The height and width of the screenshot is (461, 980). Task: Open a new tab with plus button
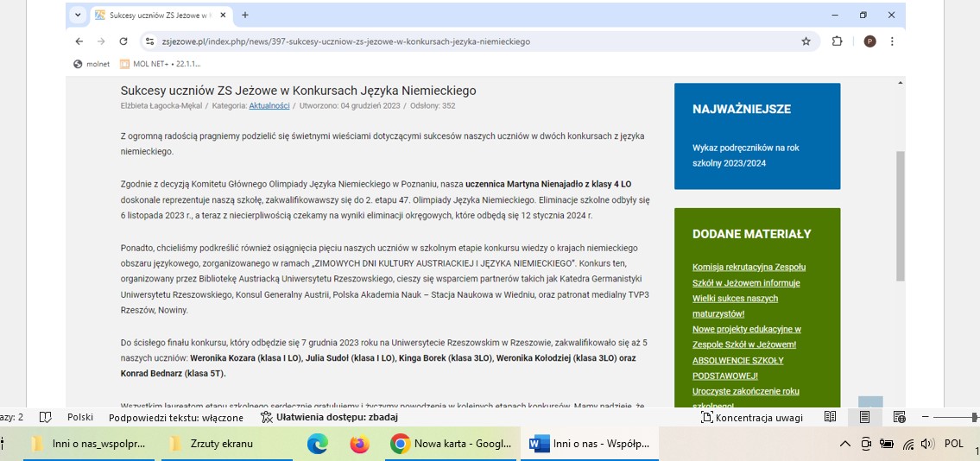[x=245, y=15]
